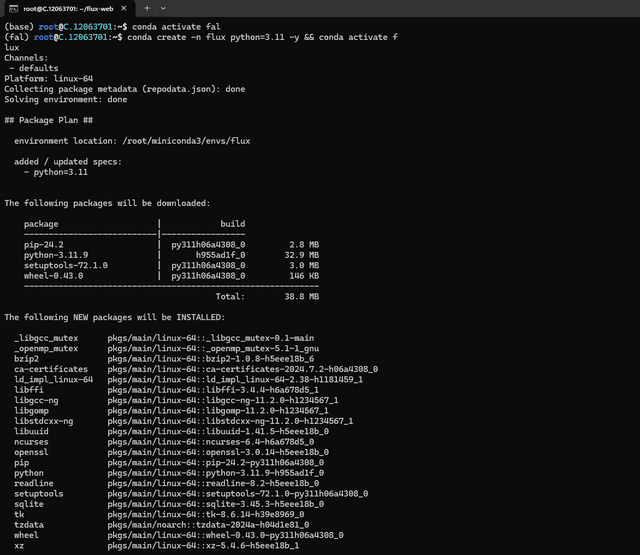Click the 'ld_impl_linux-64' package name
This screenshot has width=640, height=555.
[53, 380]
